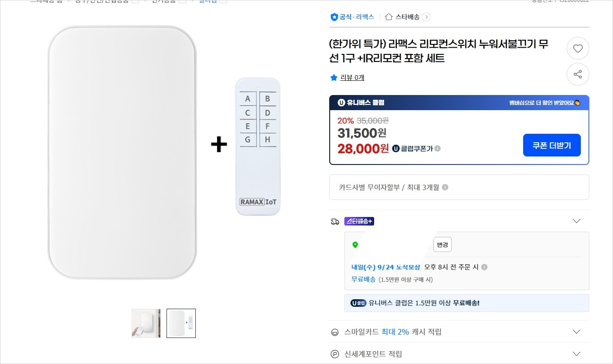Expand 신세계포인트 적립 section
The width and height of the screenshot is (613, 364).
[x=576, y=354]
